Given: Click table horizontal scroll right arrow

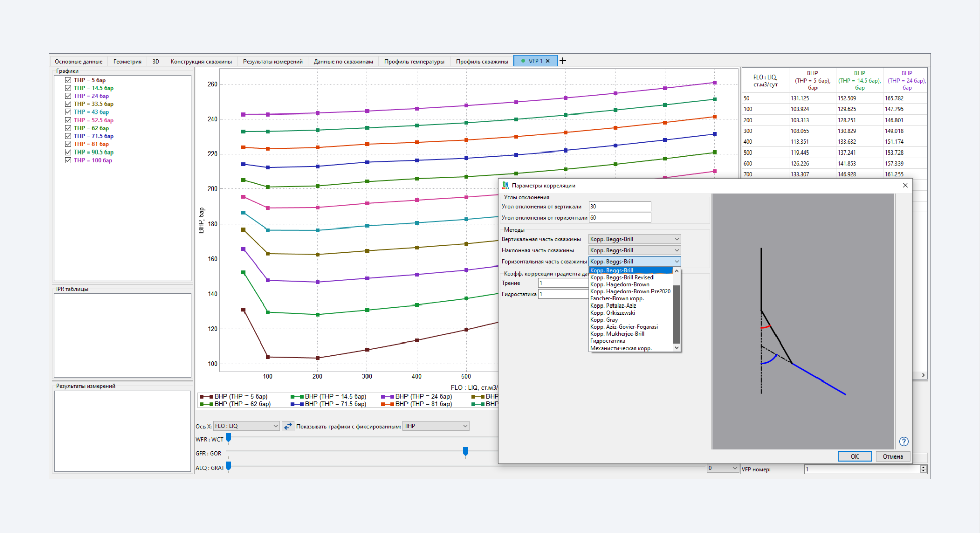Looking at the screenshot, I should pos(923,375).
